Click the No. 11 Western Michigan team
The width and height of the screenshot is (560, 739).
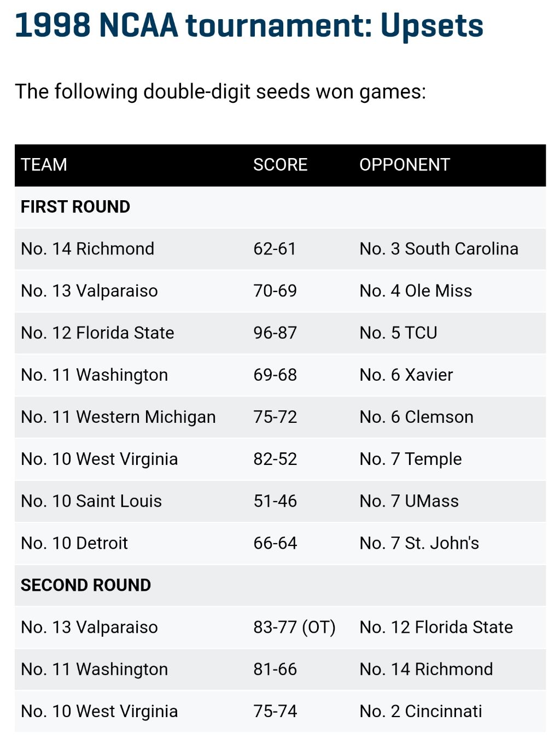tap(118, 417)
